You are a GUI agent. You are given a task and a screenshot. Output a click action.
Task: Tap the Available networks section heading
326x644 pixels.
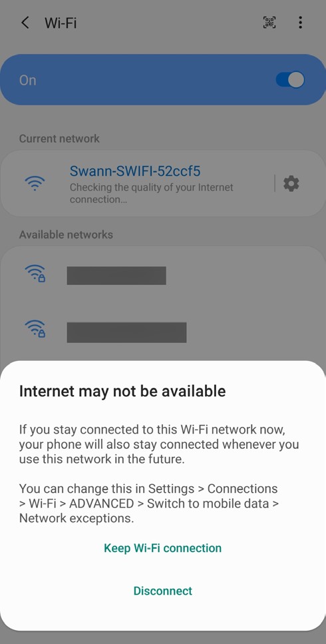(x=66, y=234)
